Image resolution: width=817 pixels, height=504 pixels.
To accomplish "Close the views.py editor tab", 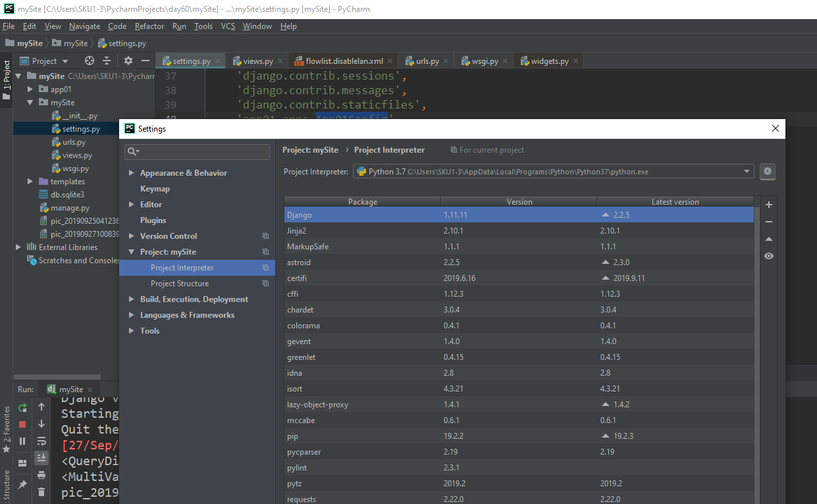I will 280,61.
